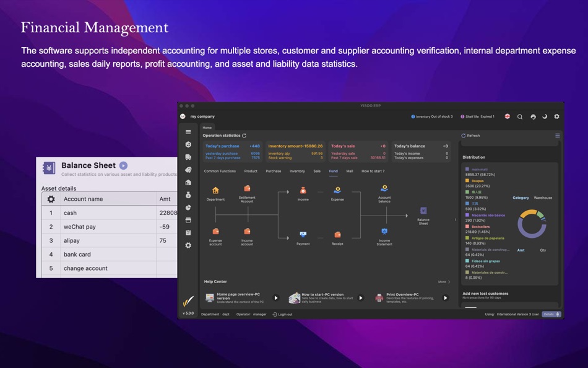588x368 pixels.
Task: Open the Balance Sheet icon in flowchart
Action: [423, 211]
